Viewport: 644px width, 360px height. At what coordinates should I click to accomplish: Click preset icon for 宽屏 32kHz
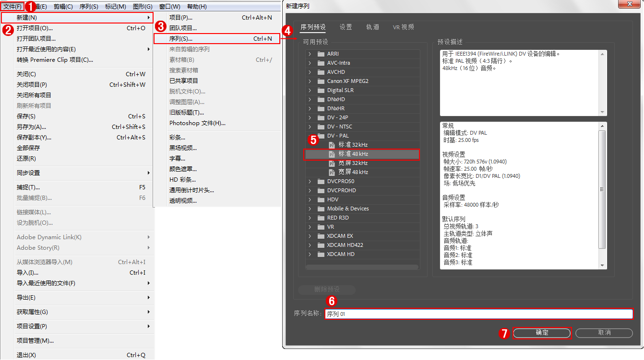tap(332, 163)
